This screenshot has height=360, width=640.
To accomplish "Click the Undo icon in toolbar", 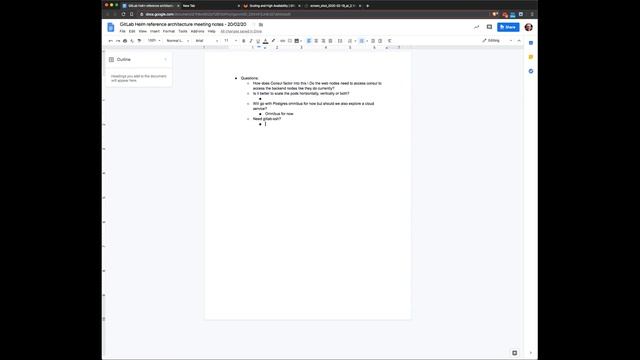I will click(x=111, y=41).
